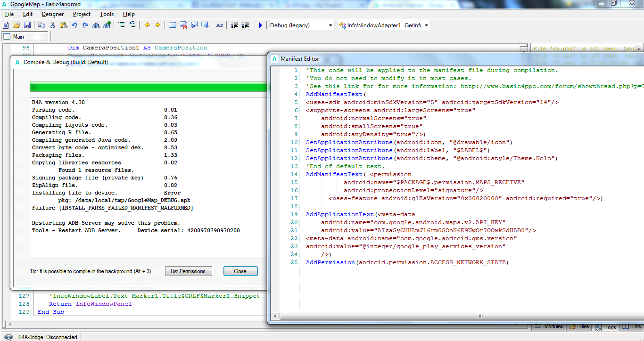Click the Paste clipboard icon
The height and width of the screenshot is (341, 644).
63,25
